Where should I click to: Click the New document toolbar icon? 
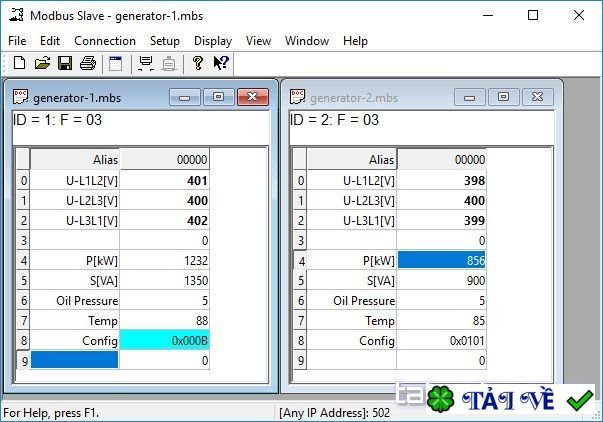click(19, 63)
